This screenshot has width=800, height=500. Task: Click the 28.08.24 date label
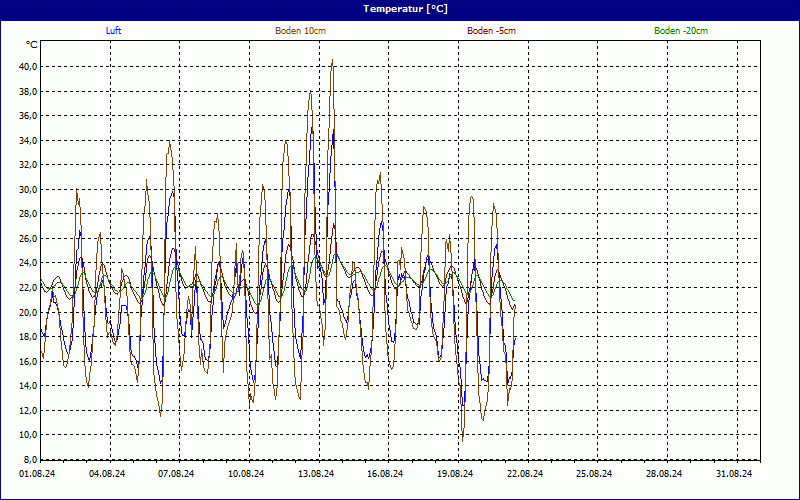point(664,474)
